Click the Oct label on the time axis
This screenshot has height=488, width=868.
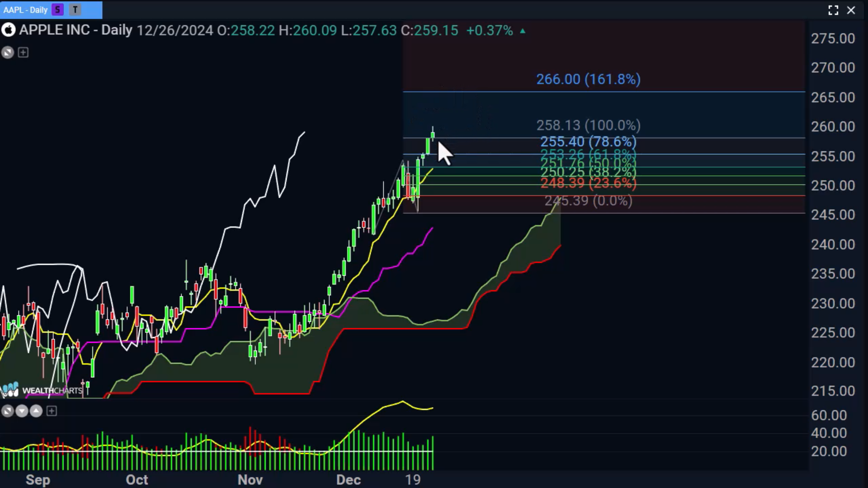point(137,479)
